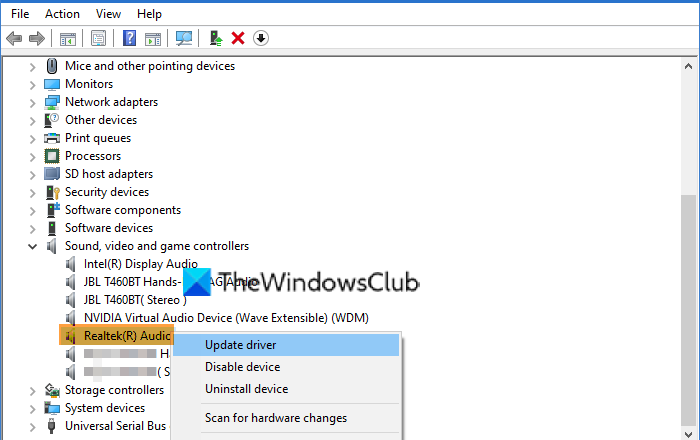Viewport: 700px width, 440px height.
Task: Open the Properties toolbar icon
Action: point(98,38)
